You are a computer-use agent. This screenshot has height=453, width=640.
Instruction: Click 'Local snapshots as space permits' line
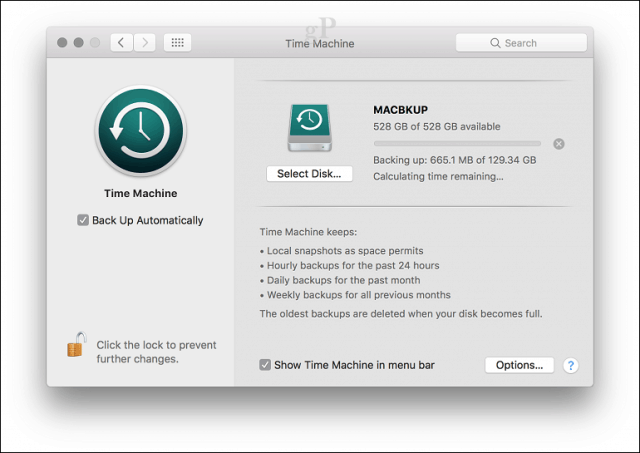[x=345, y=251]
